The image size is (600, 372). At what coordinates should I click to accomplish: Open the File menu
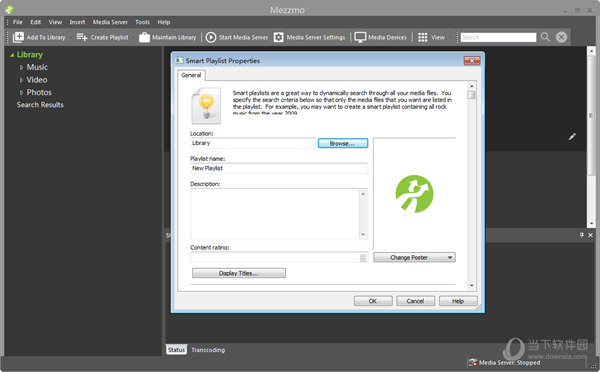click(x=18, y=22)
